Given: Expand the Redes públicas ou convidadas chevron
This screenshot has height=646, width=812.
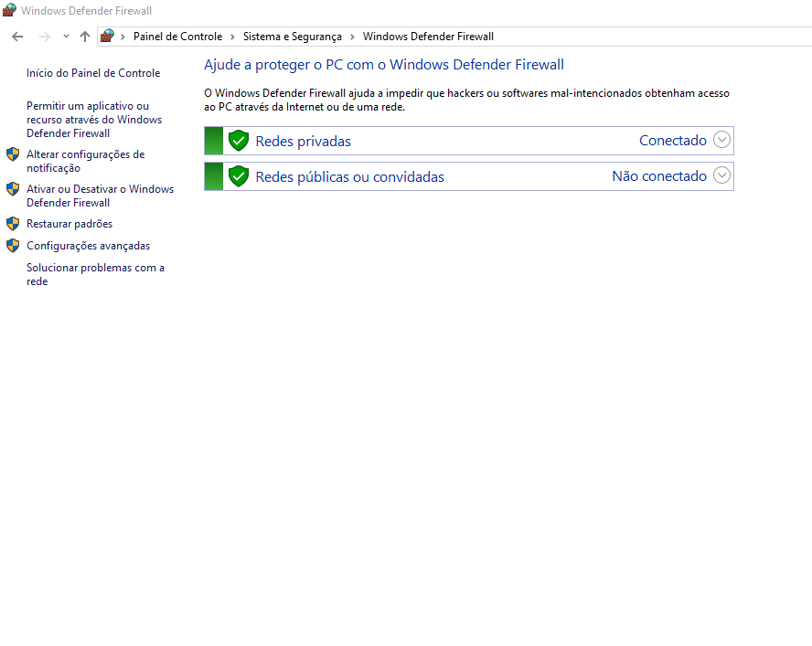Looking at the screenshot, I should (x=721, y=175).
